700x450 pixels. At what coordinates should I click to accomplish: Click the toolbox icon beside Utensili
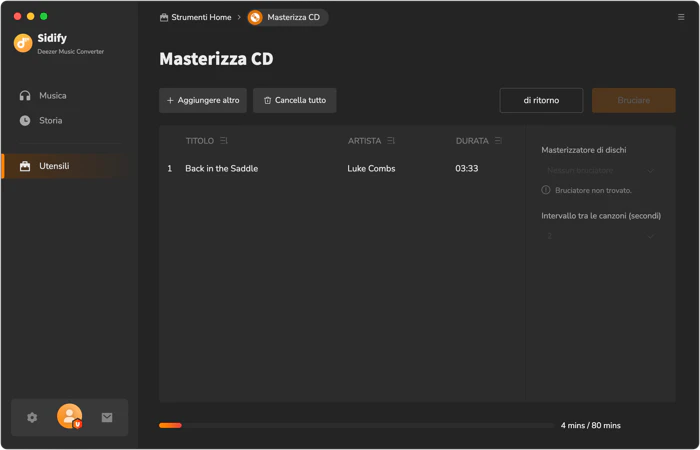tap(25, 166)
